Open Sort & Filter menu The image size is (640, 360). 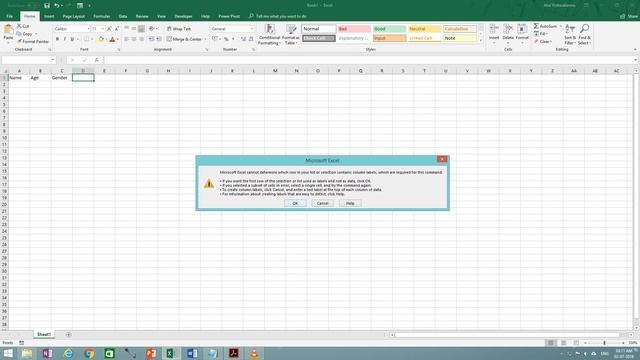pyautogui.click(x=570, y=34)
